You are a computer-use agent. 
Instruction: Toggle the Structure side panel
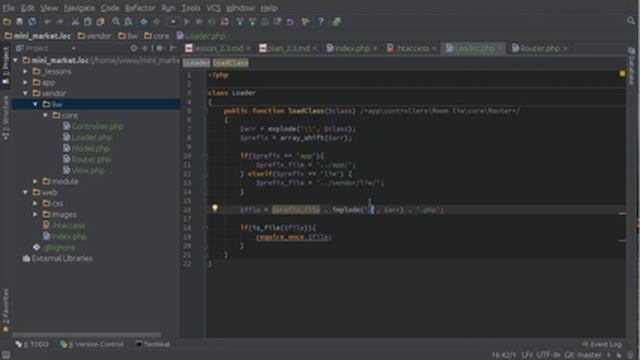(5, 118)
